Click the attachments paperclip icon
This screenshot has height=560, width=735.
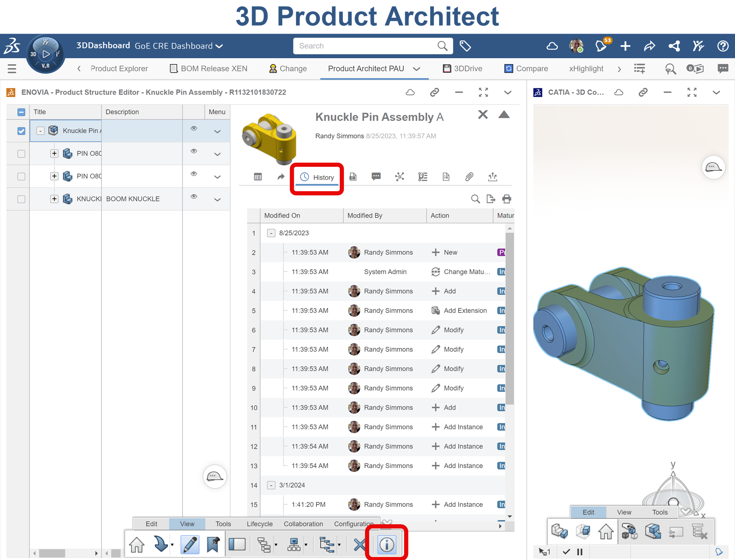point(469,176)
